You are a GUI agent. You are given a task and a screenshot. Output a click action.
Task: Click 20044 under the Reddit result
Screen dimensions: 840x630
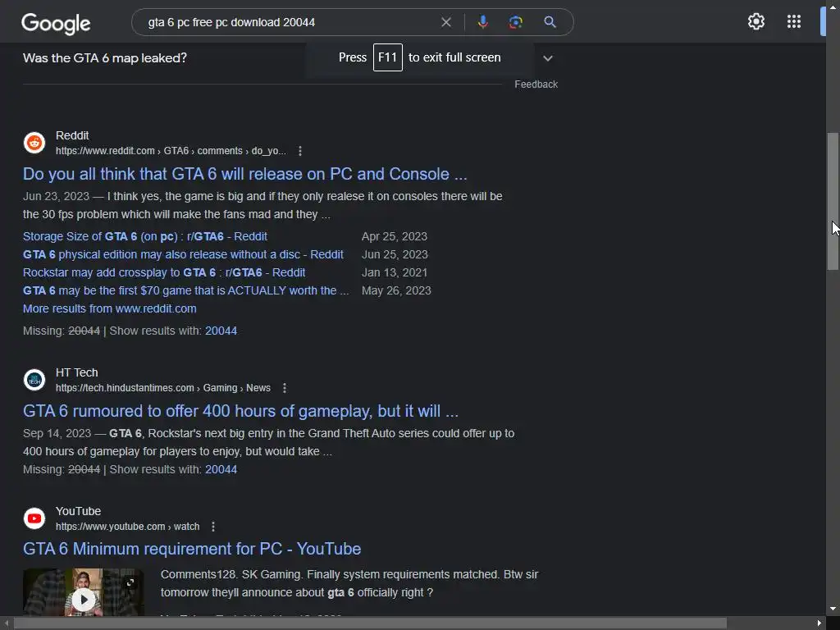point(221,331)
